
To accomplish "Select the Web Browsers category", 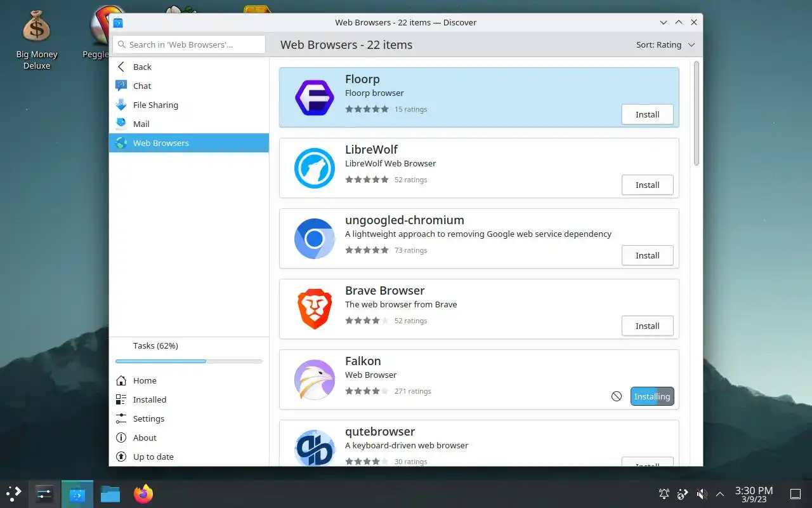I will (x=189, y=143).
